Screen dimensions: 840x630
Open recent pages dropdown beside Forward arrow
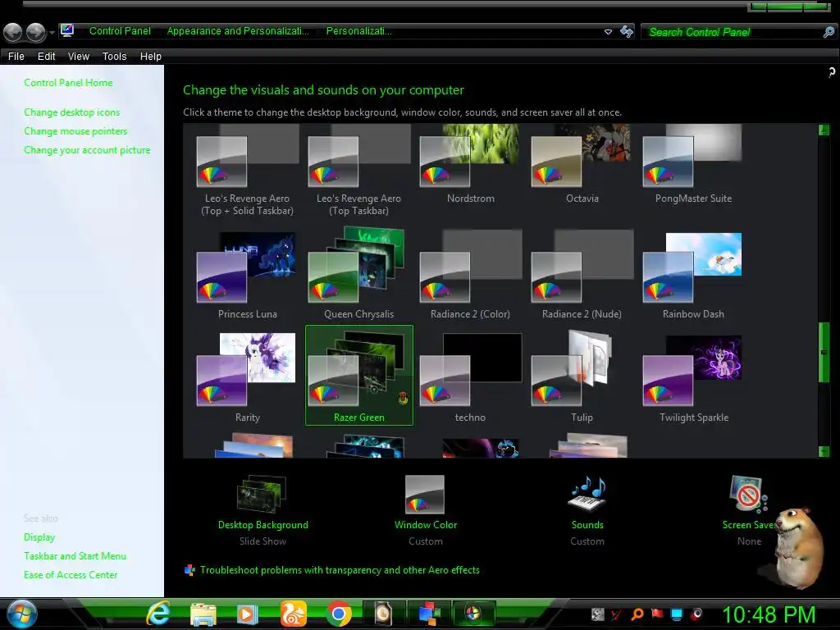(52, 33)
